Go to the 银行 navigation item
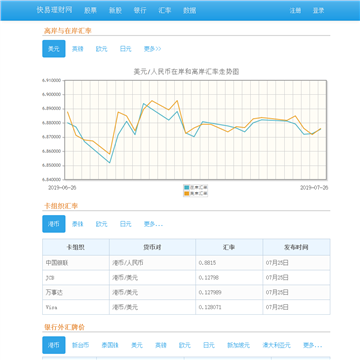This screenshot has width=360, height=360. pos(140,10)
